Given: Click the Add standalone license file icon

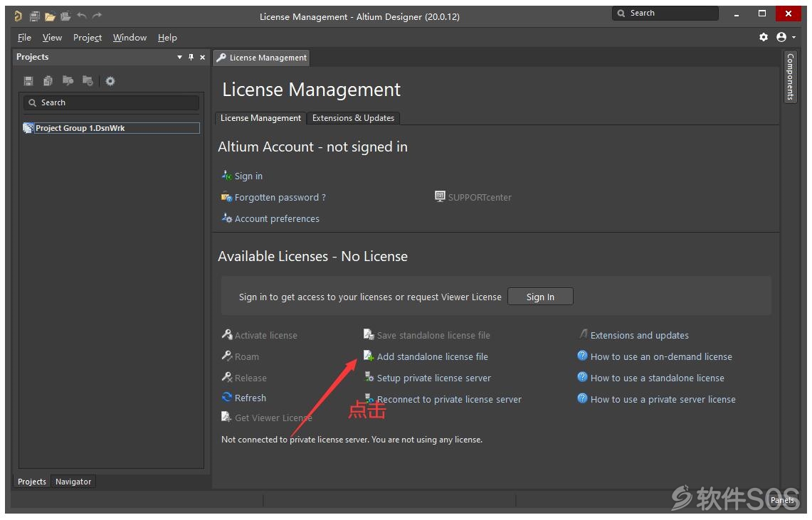Looking at the screenshot, I should pos(369,356).
